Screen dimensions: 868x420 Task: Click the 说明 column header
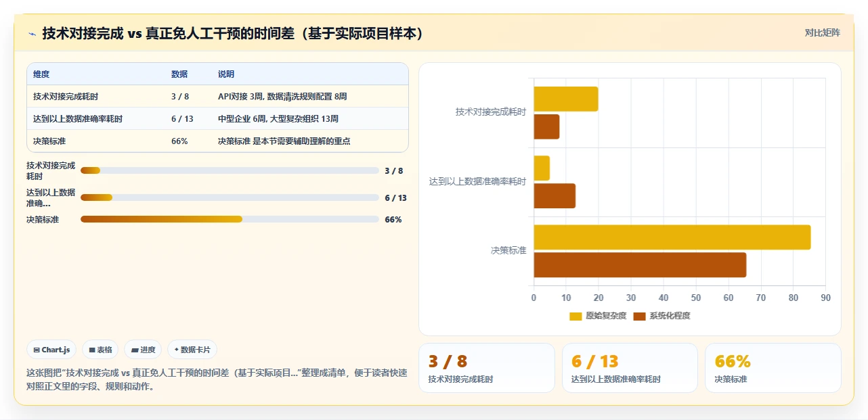(x=226, y=74)
